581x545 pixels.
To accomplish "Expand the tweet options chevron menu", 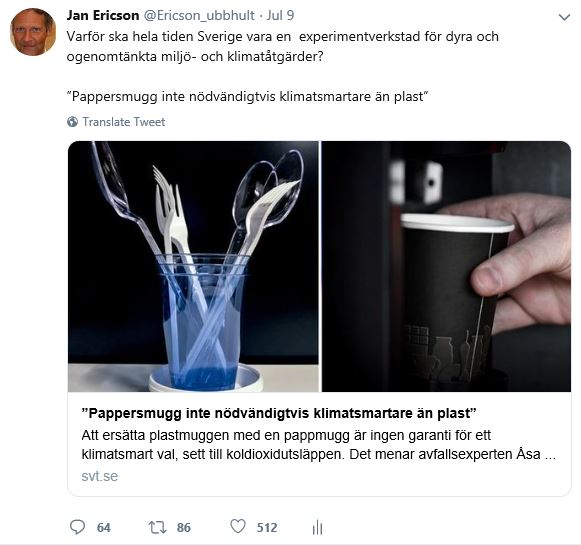I will tap(564, 17).
